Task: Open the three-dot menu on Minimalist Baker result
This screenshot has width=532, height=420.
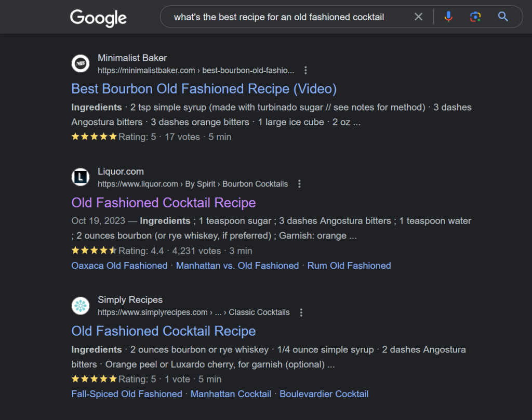Action: pos(305,70)
